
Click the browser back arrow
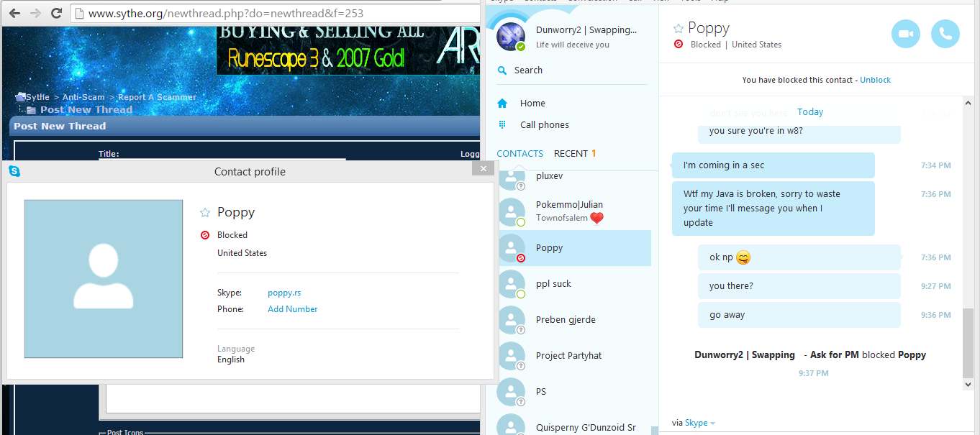coord(15,13)
